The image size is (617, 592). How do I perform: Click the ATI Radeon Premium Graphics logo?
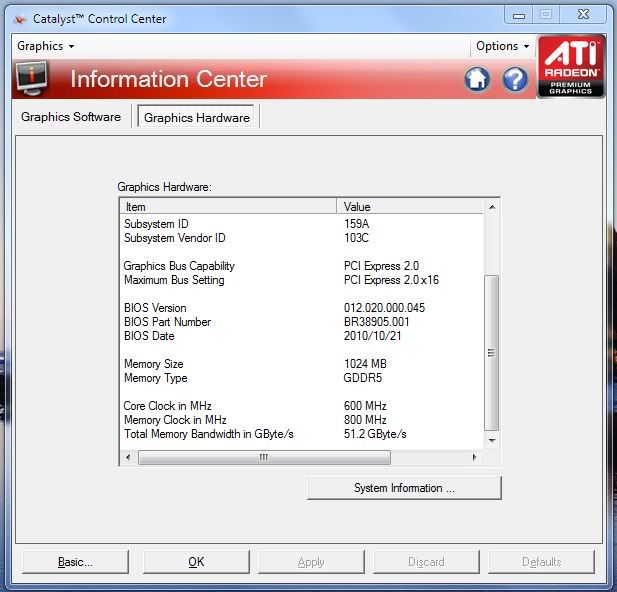[571, 66]
